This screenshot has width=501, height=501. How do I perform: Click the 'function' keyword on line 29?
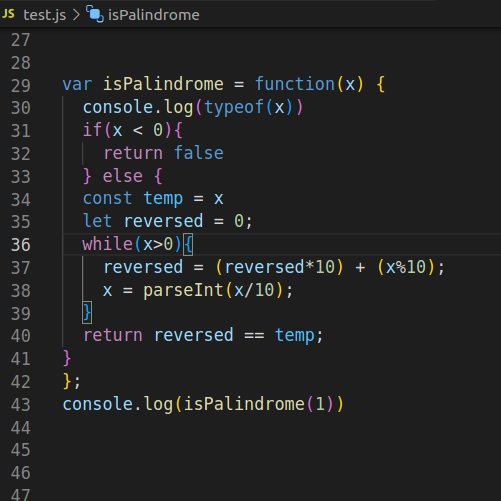295,84
